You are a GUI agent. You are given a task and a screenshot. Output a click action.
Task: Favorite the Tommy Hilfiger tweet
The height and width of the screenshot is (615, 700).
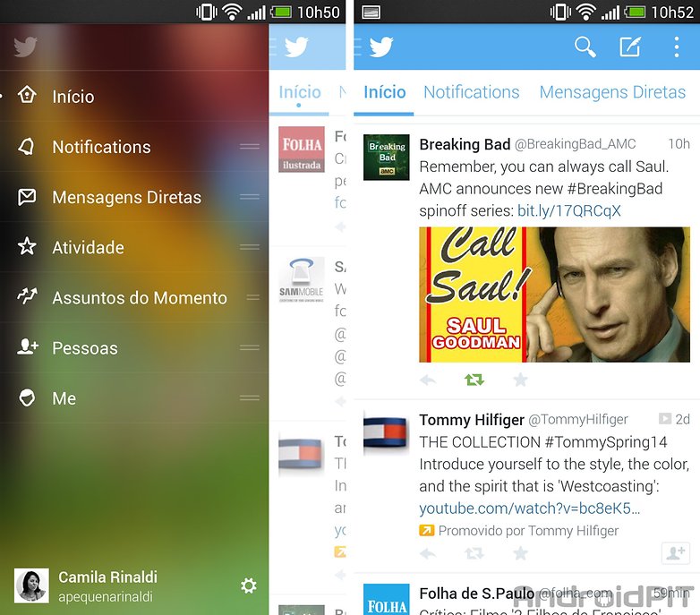coord(520,554)
